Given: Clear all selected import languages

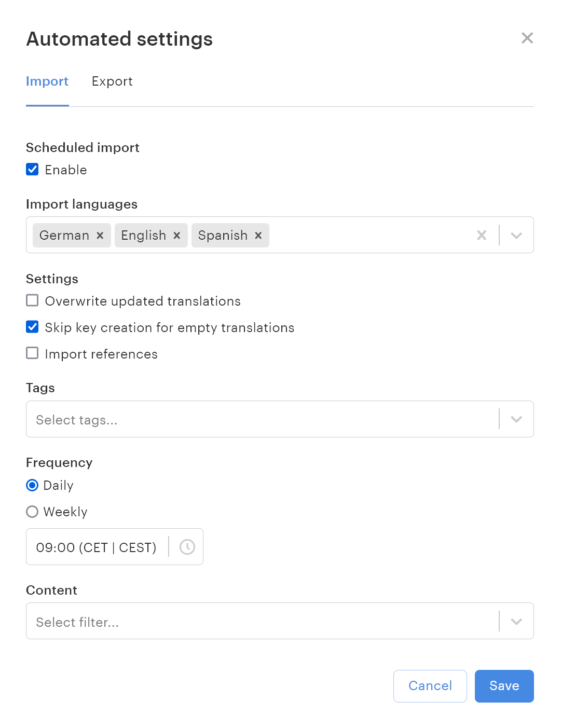Looking at the screenshot, I should pos(482,235).
